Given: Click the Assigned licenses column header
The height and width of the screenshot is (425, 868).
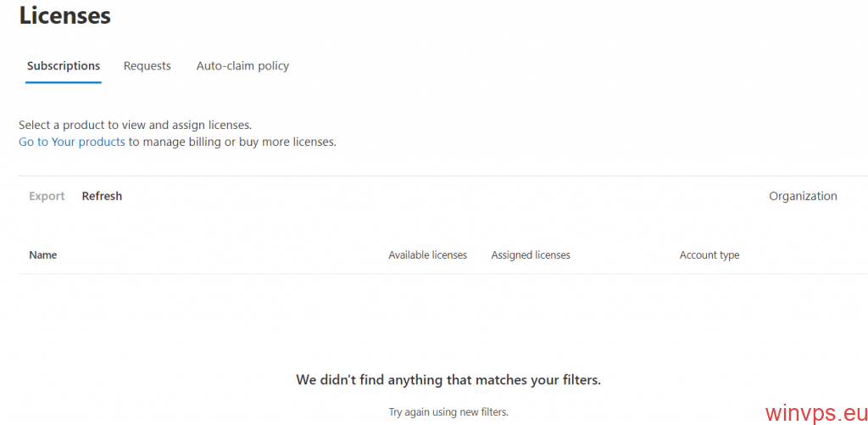Looking at the screenshot, I should tap(531, 254).
